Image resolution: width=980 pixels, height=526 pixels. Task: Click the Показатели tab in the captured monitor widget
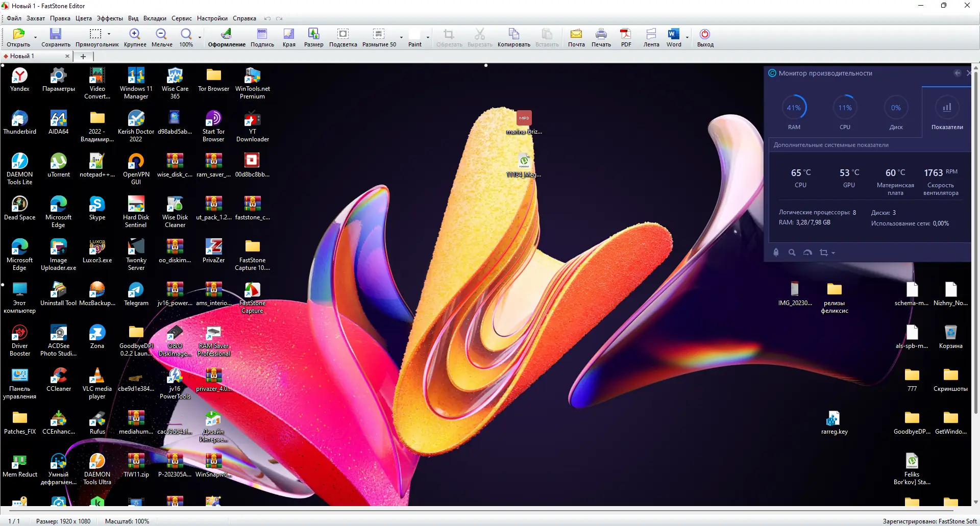(947, 112)
